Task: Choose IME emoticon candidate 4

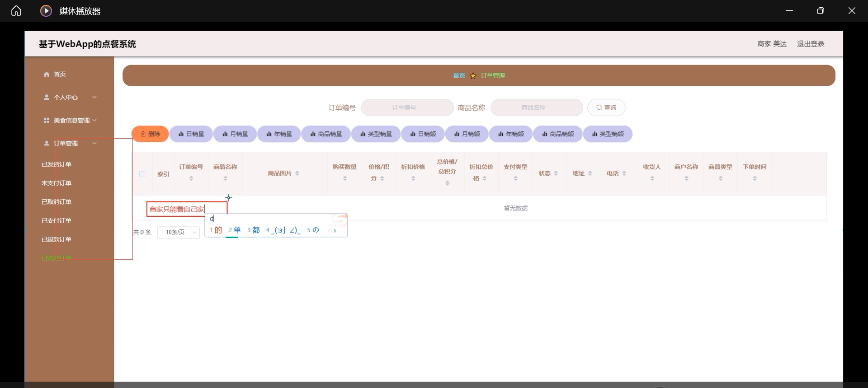Action: [283, 230]
